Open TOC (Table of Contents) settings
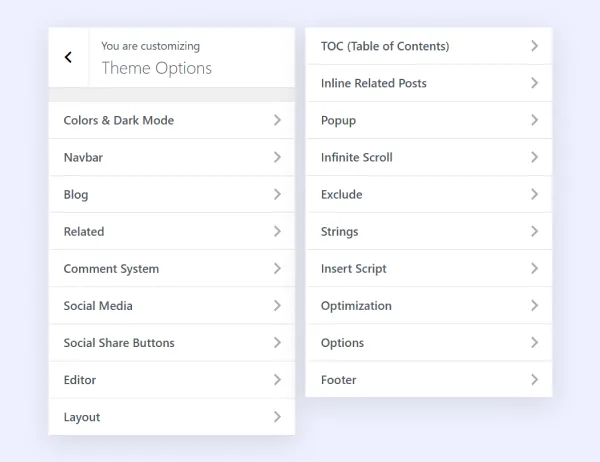The width and height of the screenshot is (600, 462). pos(385,46)
